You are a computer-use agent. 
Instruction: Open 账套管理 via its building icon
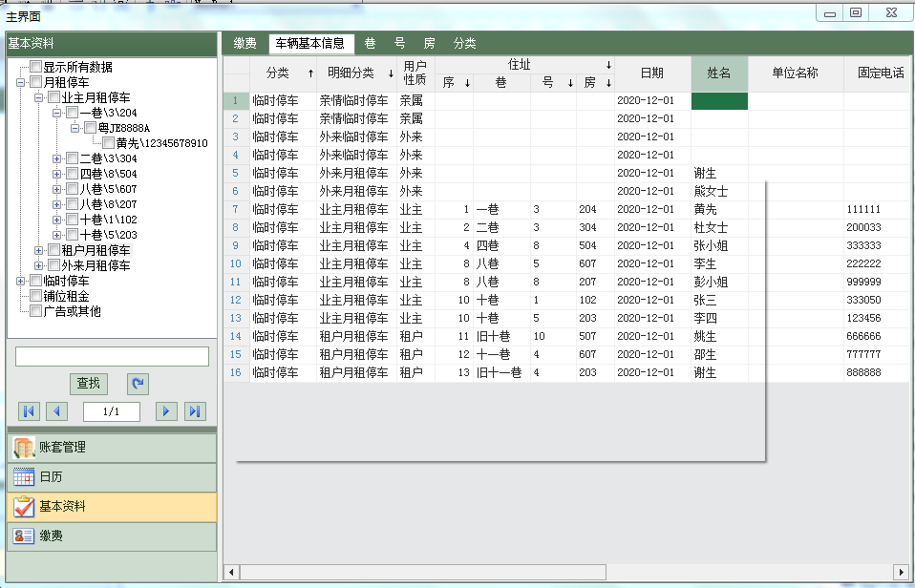24,448
